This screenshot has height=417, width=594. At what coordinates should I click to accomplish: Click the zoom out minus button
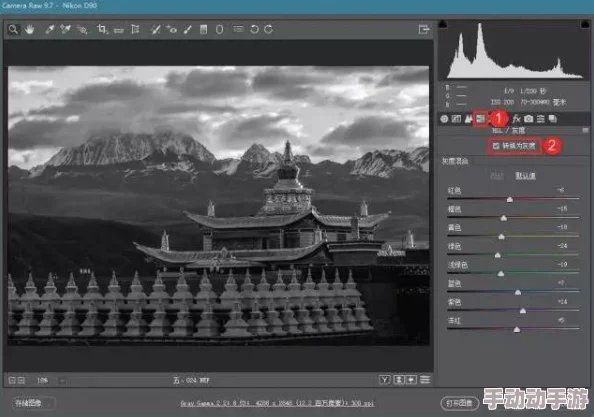click(12, 380)
